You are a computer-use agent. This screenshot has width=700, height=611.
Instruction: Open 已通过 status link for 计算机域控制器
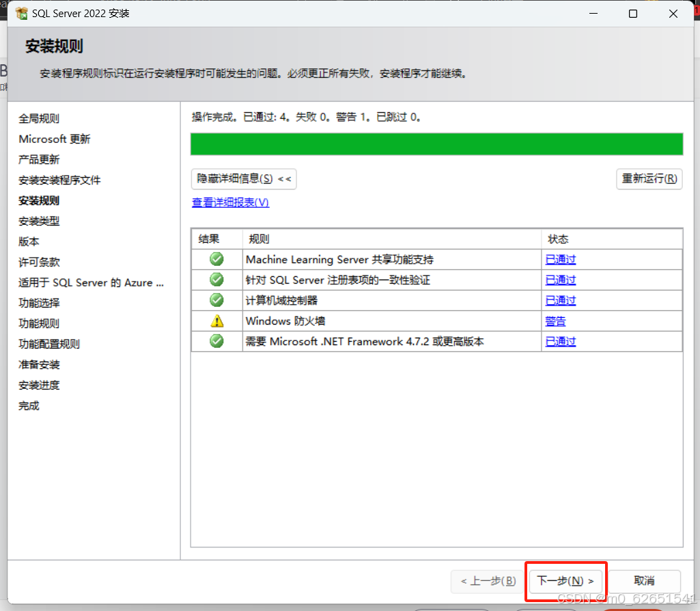[x=561, y=301]
